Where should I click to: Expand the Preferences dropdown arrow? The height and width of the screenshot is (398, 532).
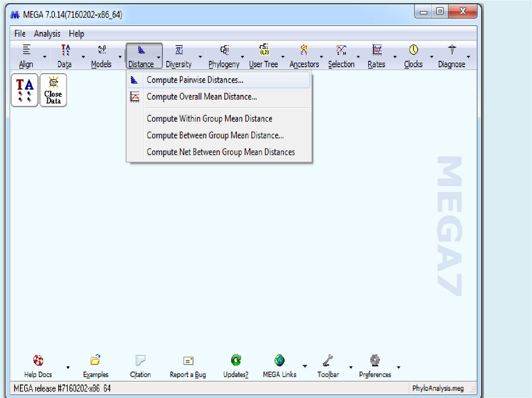tap(398, 367)
